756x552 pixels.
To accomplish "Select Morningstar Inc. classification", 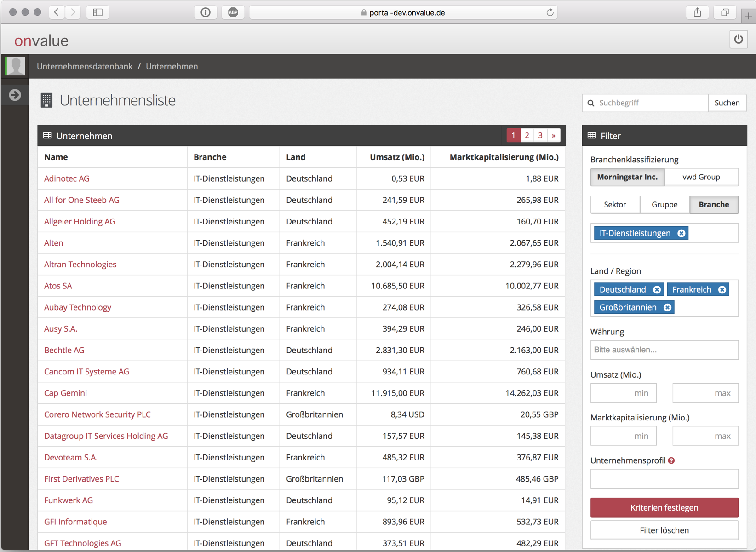I will [627, 177].
